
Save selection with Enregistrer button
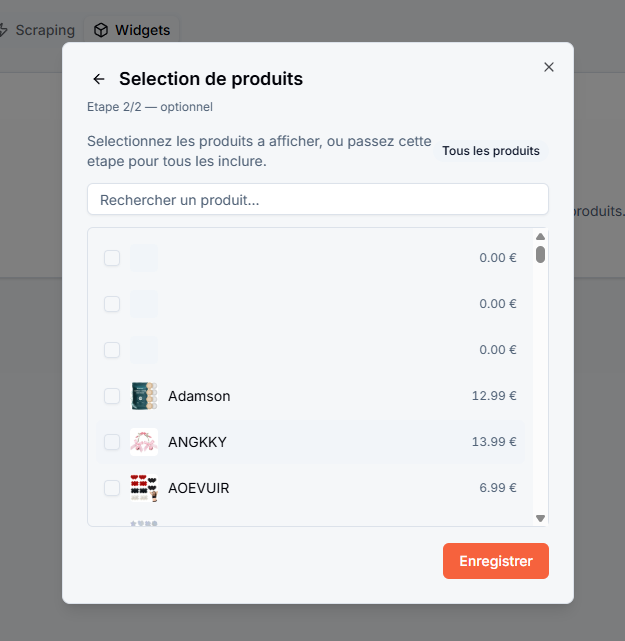click(496, 561)
